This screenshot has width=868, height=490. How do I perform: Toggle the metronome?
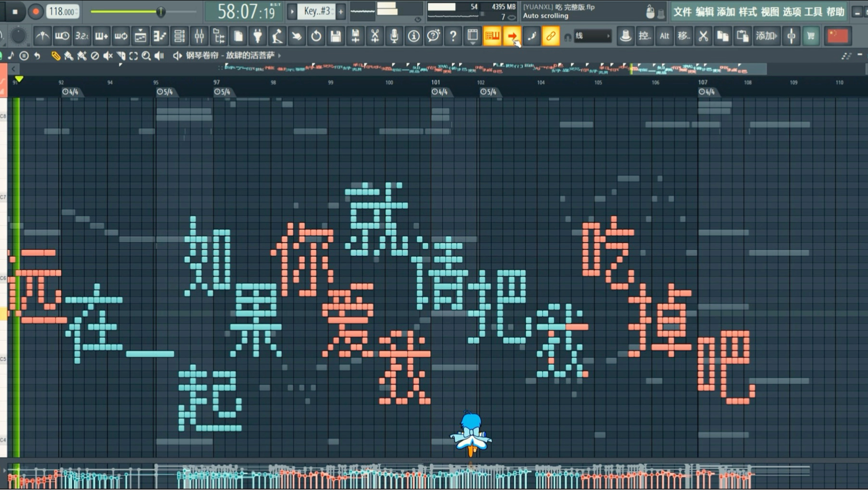tap(42, 36)
